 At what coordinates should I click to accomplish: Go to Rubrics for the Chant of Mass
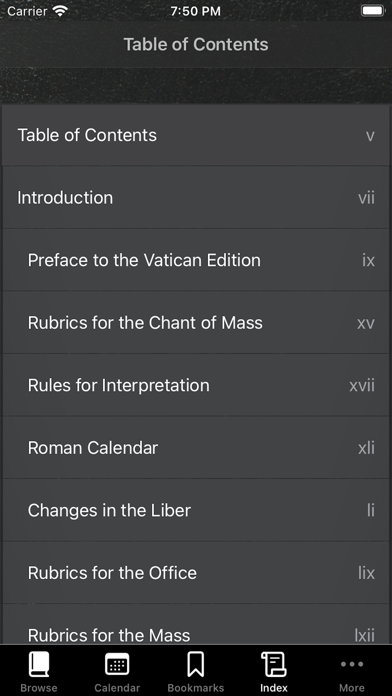[x=196, y=323]
